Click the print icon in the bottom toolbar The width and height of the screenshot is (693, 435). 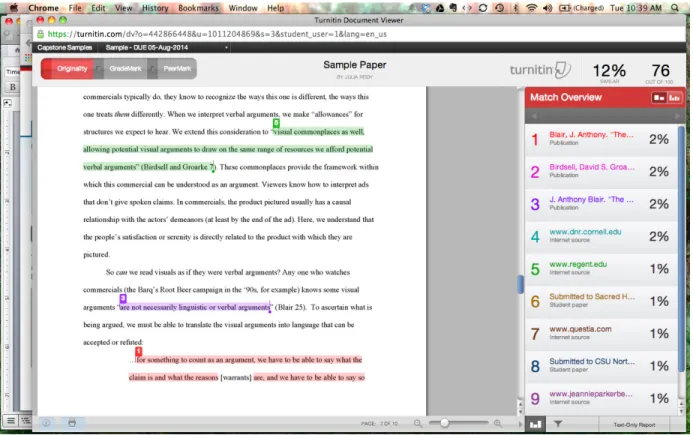[72, 423]
